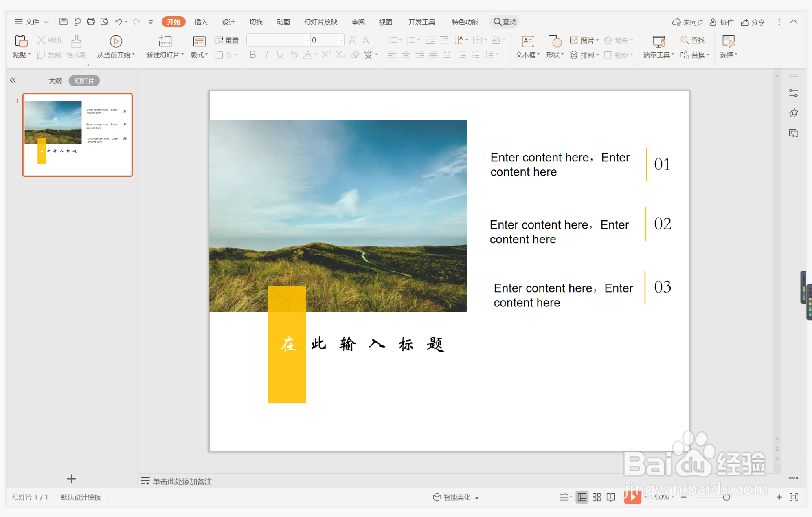This screenshot has height=517, width=812.
Task: Click the 复制 copy button
Action: [x=49, y=55]
